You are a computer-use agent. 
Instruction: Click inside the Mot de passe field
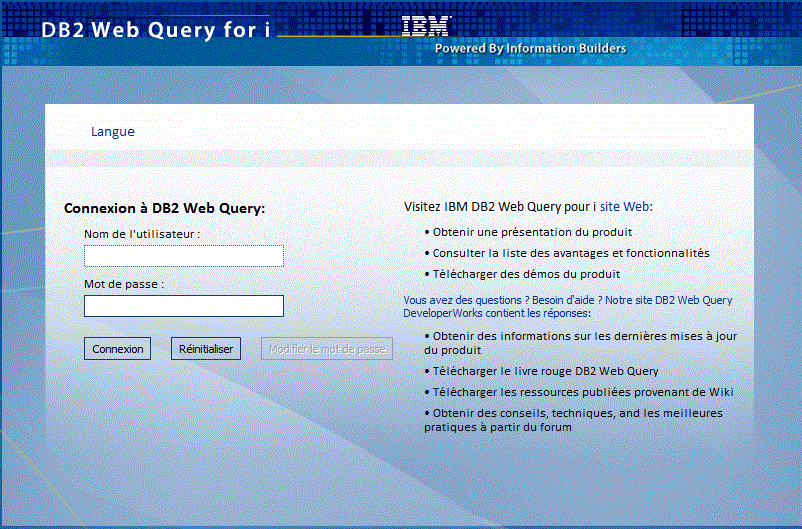pos(184,306)
